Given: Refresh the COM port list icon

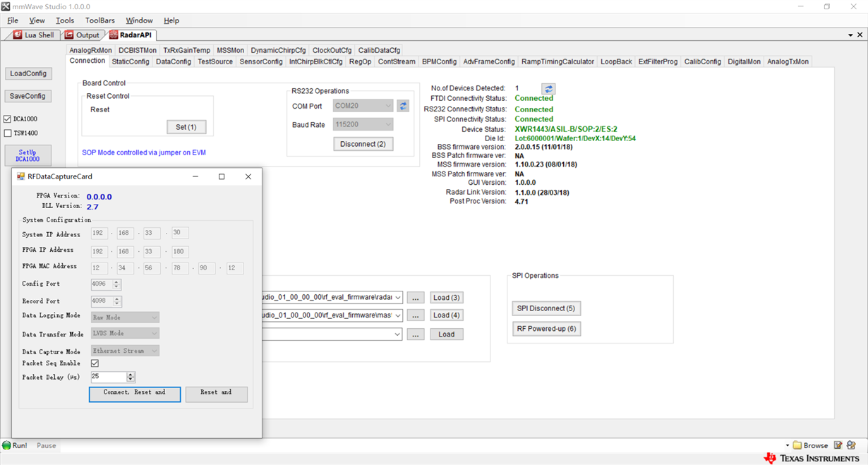Looking at the screenshot, I should point(403,106).
